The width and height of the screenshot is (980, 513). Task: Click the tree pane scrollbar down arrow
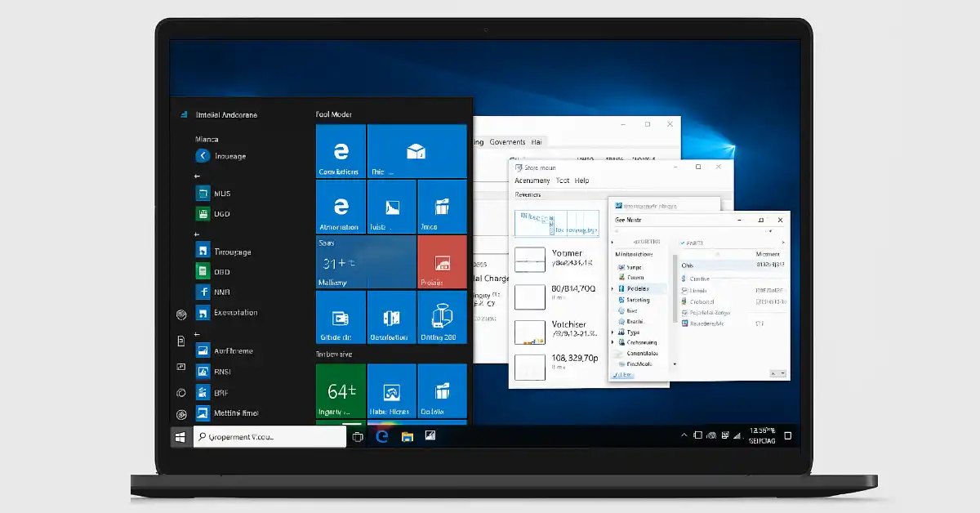[675, 364]
